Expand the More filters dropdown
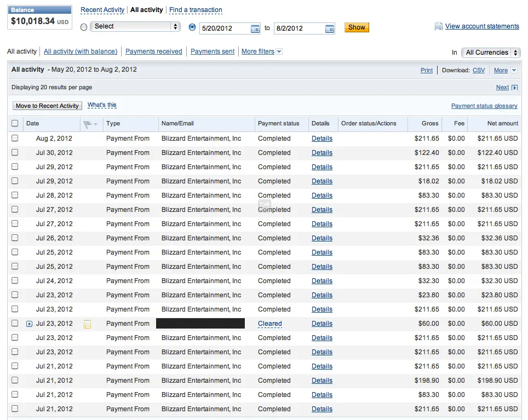Image resolution: width=528 pixels, height=420 pixels. [279, 51]
